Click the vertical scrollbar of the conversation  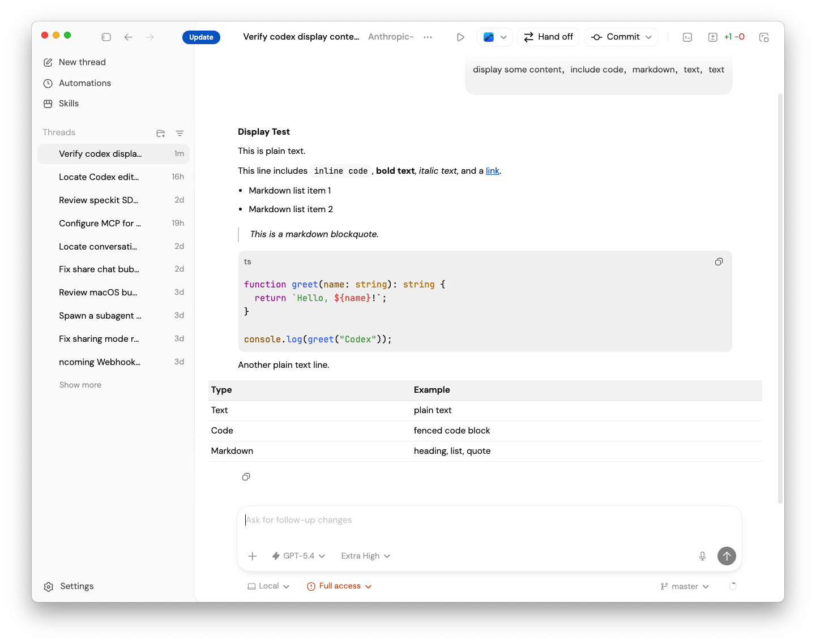click(x=780, y=298)
